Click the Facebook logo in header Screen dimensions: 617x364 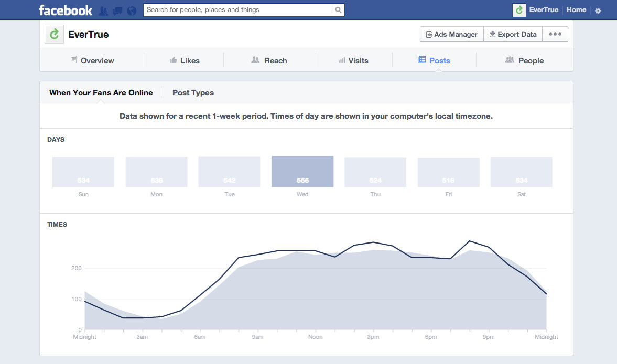click(x=65, y=10)
